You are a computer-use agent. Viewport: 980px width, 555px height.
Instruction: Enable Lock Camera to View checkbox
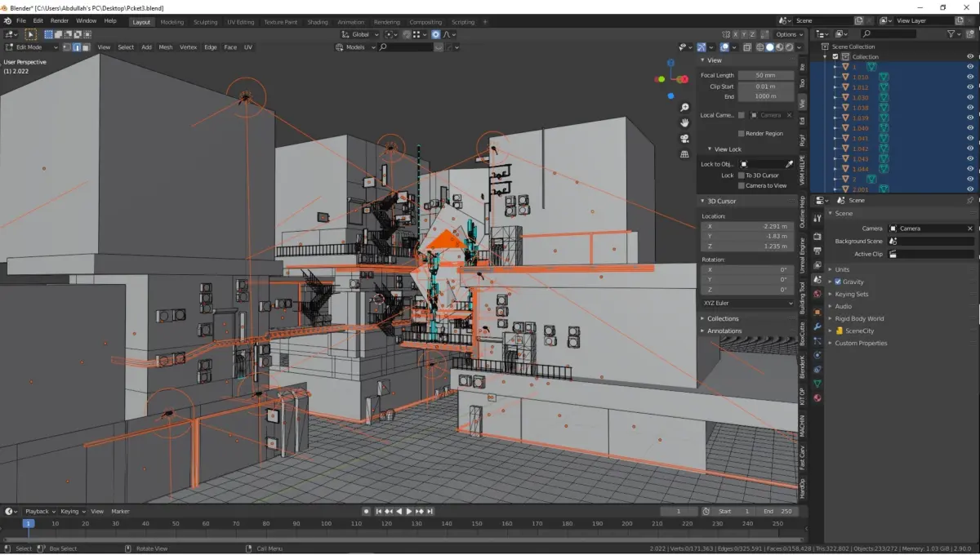pos(741,185)
